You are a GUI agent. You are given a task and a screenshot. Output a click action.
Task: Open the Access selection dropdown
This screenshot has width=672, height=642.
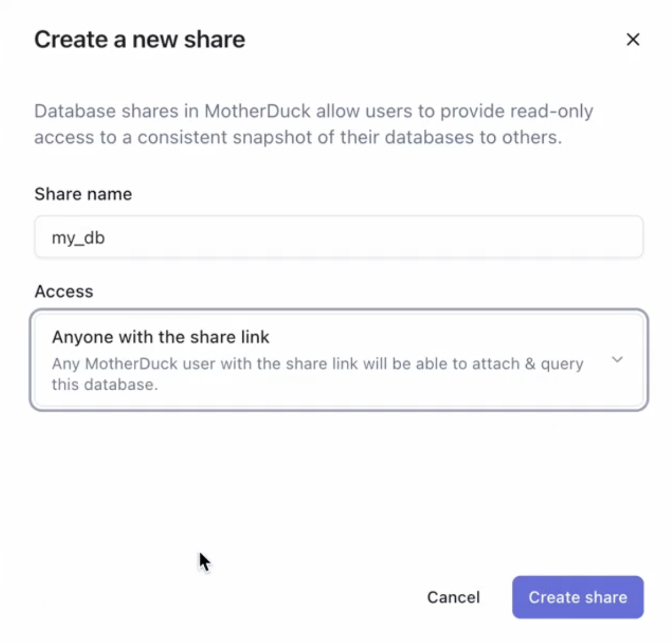339,360
